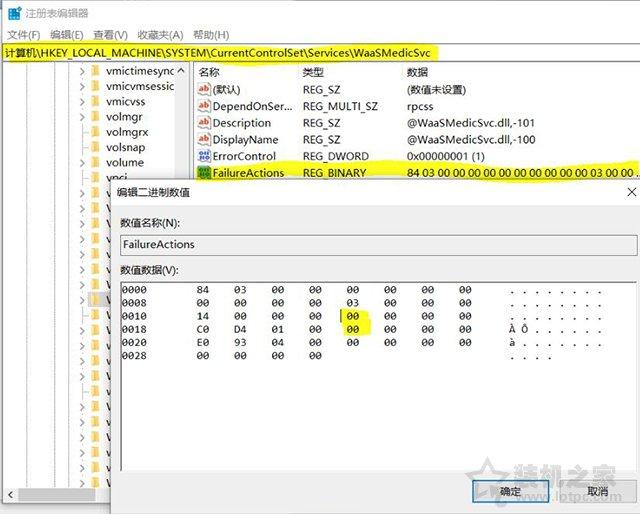
Task: Open the 编辑(E) menu
Action: [x=67, y=35]
